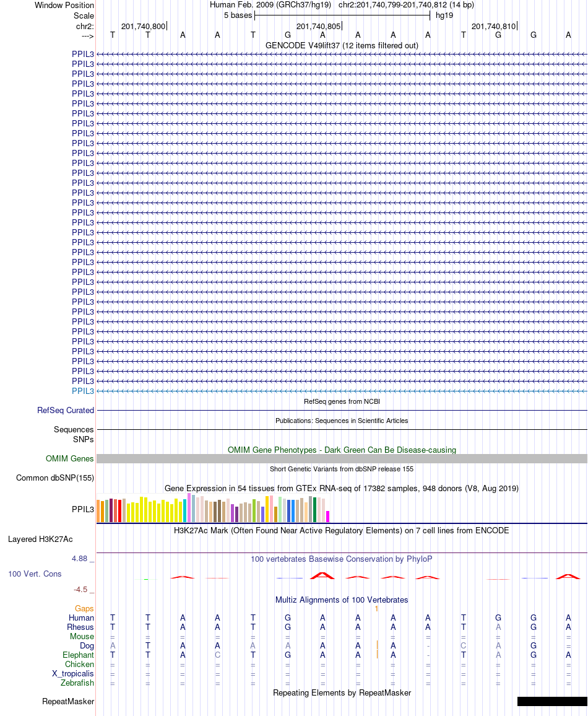Select the X_tropicalis alignment row label

click(x=73, y=673)
